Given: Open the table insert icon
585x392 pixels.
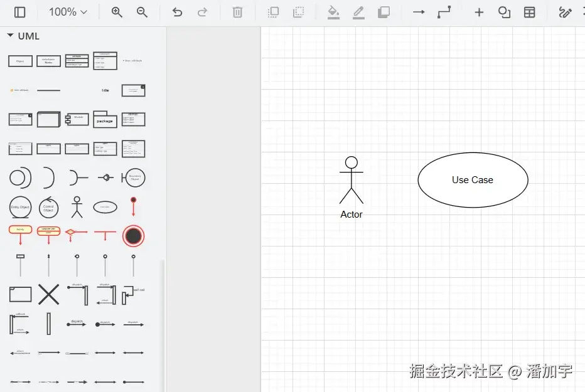Looking at the screenshot, I should point(529,13).
